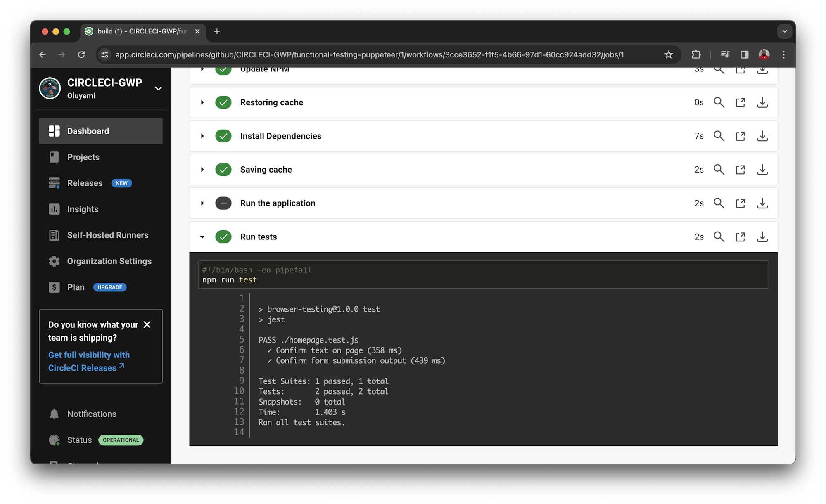Click the Get full visibility with CircleCI Releases link
The image size is (826, 504).
click(x=88, y=361)
